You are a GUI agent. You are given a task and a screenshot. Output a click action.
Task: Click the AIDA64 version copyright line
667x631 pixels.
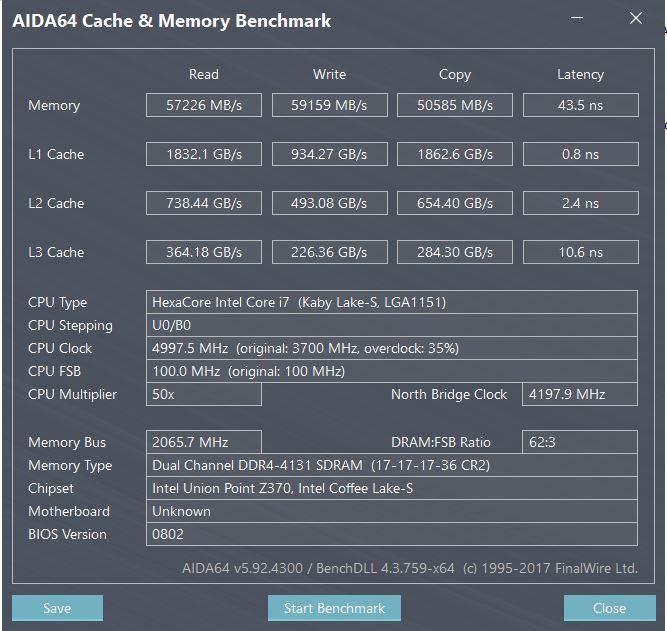click(410, 568)
